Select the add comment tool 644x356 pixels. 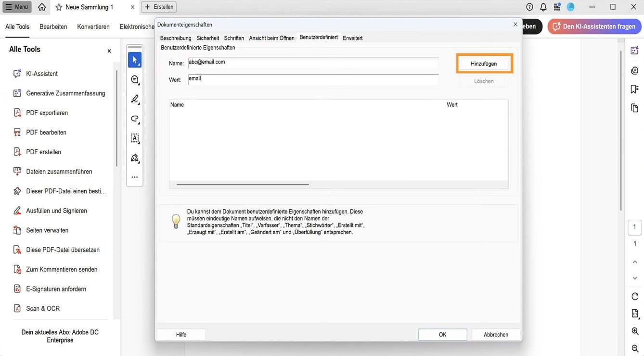(135, 79)
